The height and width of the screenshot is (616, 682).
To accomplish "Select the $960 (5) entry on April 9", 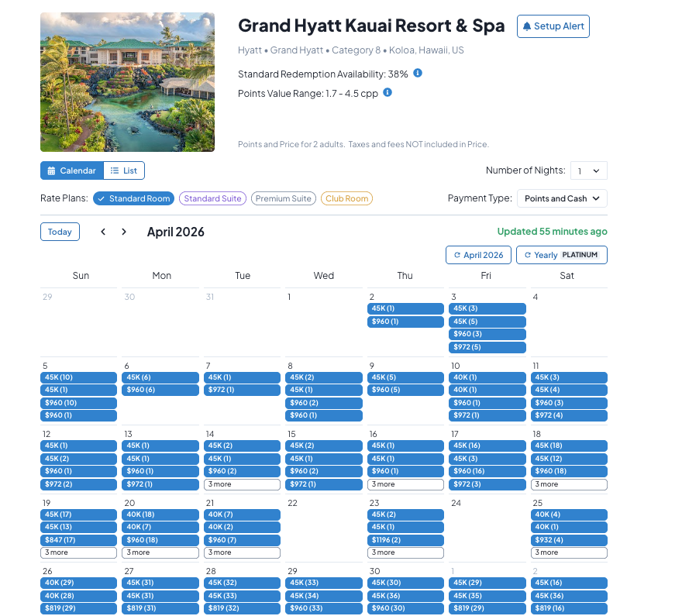I will [x=405, y=390].
